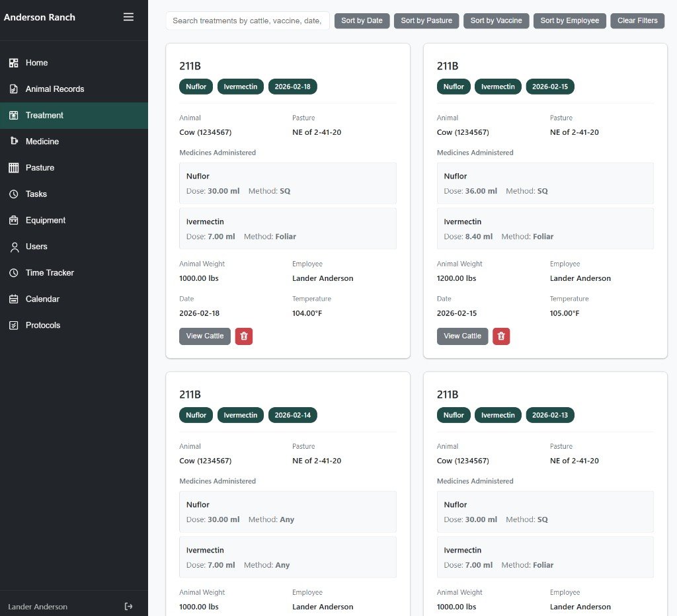This screenshot has width=677, height=616.
Task: Sort treatments by Date
Action: 362,20
